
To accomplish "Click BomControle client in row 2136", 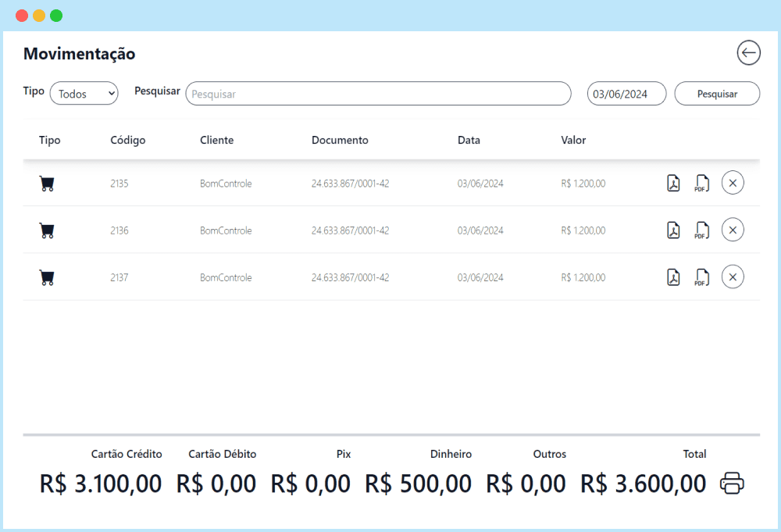I will coord(226,230).
